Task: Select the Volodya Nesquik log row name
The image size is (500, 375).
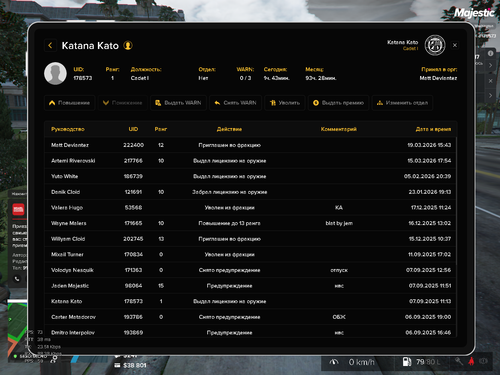Action: (x=72, y=270)
